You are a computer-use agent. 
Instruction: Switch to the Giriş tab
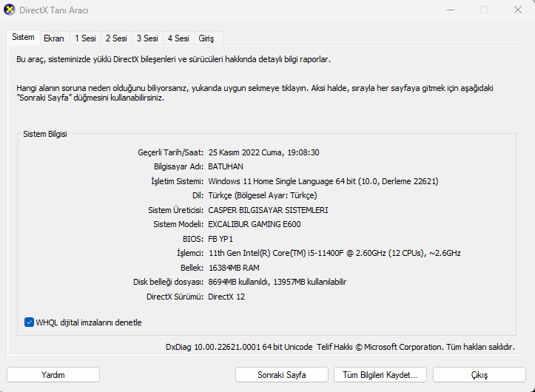206,38
